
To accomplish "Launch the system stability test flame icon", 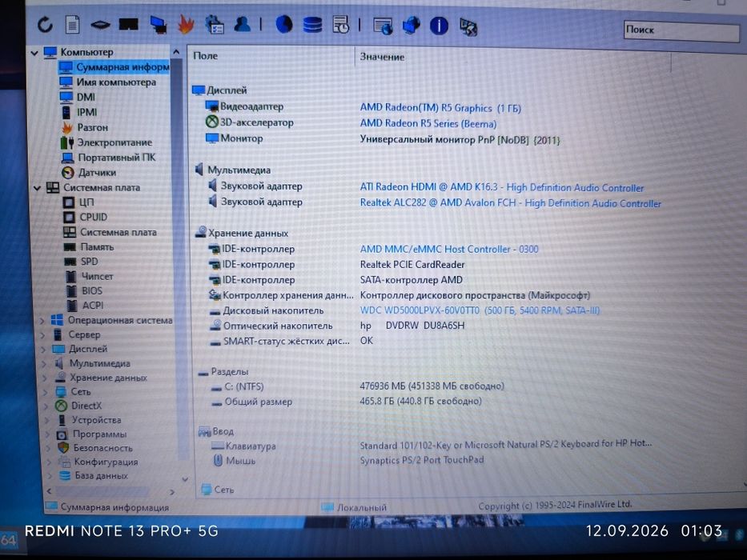I will coord(186,24).
